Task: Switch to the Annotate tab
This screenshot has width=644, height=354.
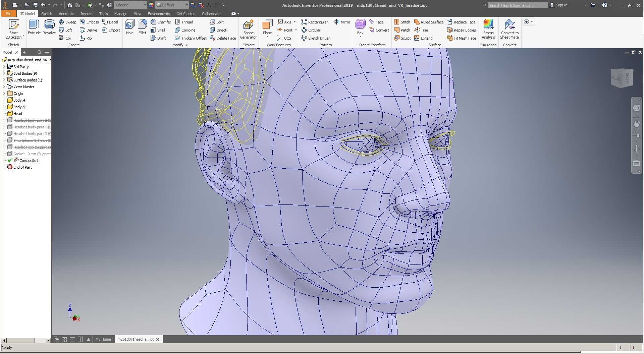Action: click(x=66, y=14)
